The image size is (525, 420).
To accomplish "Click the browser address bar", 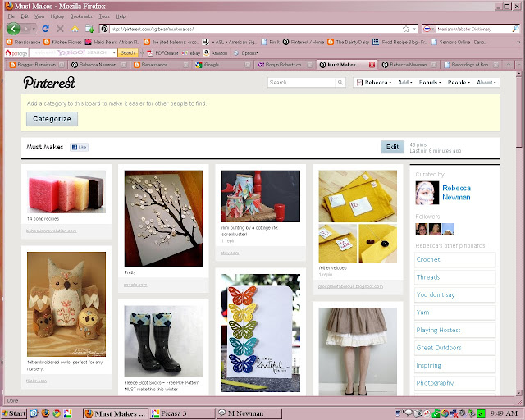I will pyautogui.click(x=254, y=30).
